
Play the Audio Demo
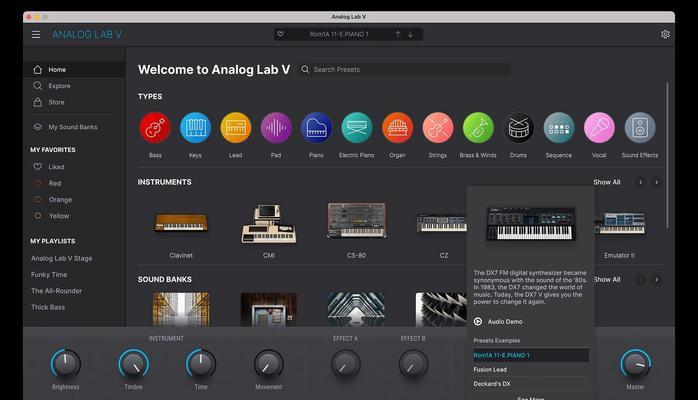tap(498, 321)
